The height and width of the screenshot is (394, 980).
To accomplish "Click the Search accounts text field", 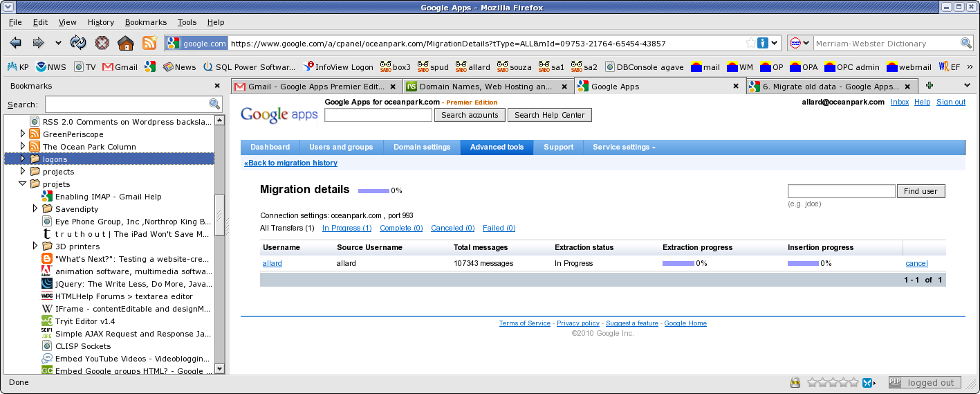I will tap(378, 115).
